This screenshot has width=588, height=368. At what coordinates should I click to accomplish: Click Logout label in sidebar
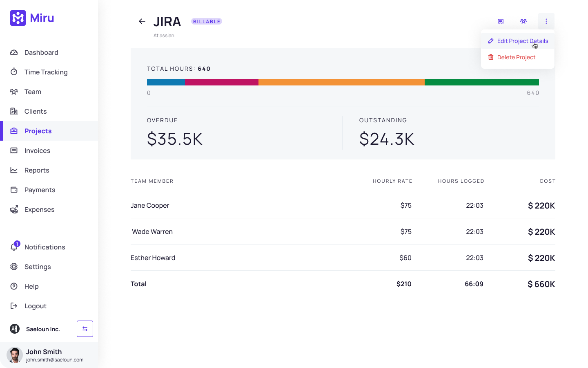(36, 306)
